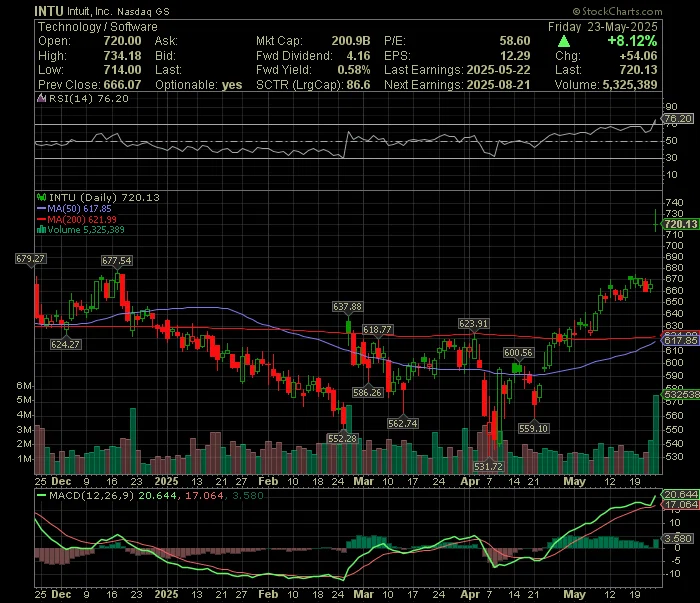Click the 637.88 peak price label
700x603 pixels.
(347, 307)
